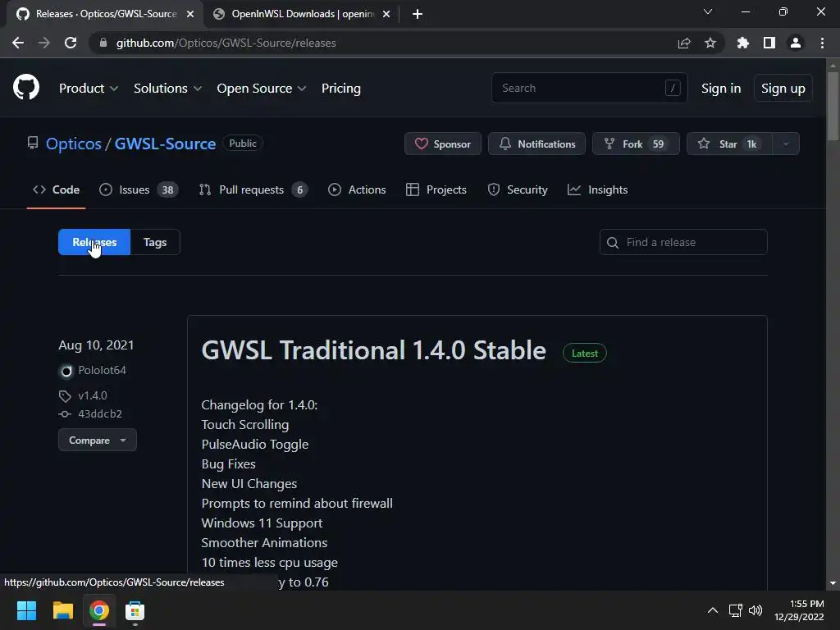Open the Chrome three-dot menu

pyautogui.click(x=822, y=43)
